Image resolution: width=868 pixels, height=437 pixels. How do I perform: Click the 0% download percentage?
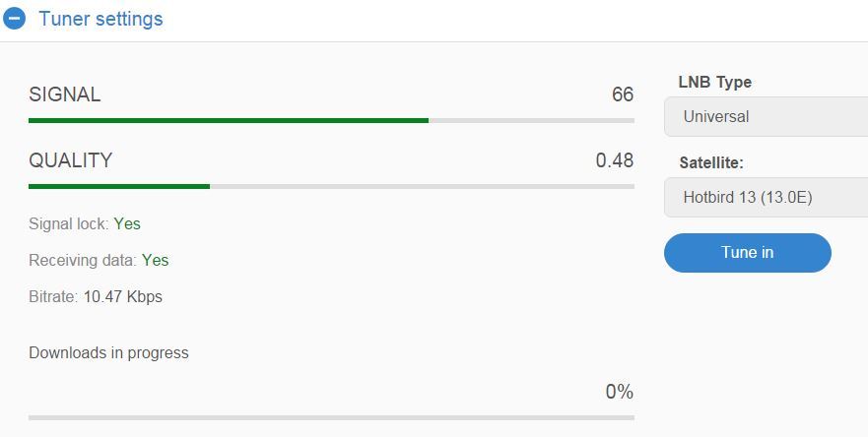point(620,392)
